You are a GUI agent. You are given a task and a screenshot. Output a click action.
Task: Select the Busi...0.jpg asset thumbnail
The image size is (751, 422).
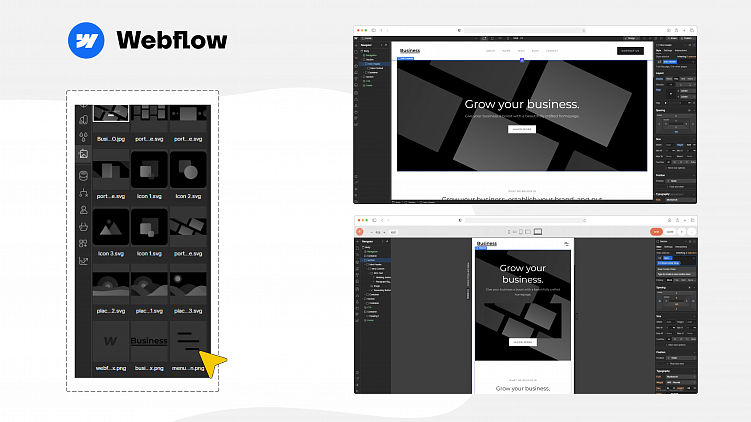pyautogui.click(x=111, y=114)
